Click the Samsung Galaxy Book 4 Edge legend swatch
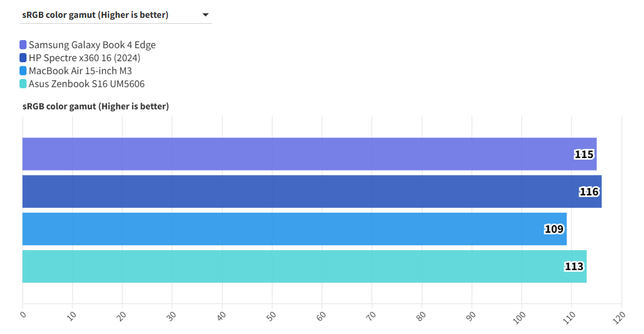Screen dimensions: 644x334 click(x=23, y=45)
